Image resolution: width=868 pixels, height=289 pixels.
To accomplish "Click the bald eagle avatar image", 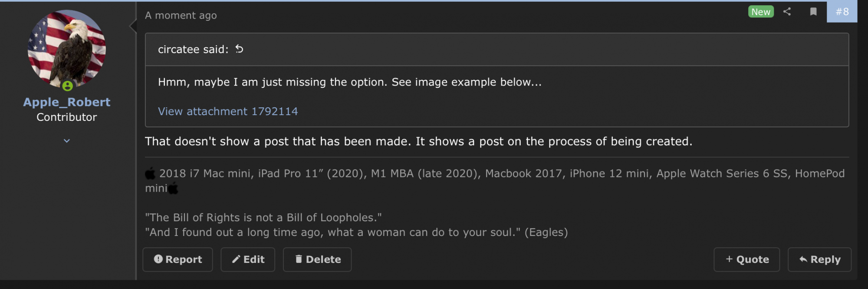I will tap(66, 49).
